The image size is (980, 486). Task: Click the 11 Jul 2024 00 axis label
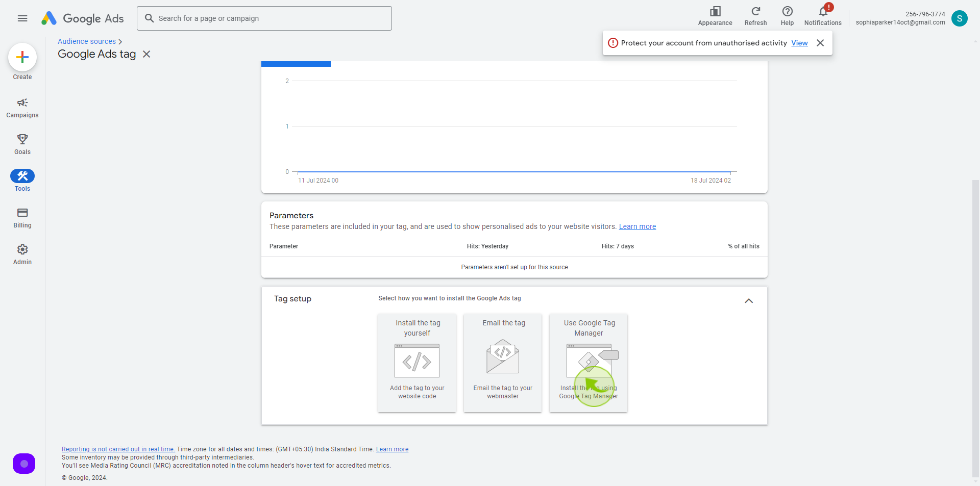318,181
